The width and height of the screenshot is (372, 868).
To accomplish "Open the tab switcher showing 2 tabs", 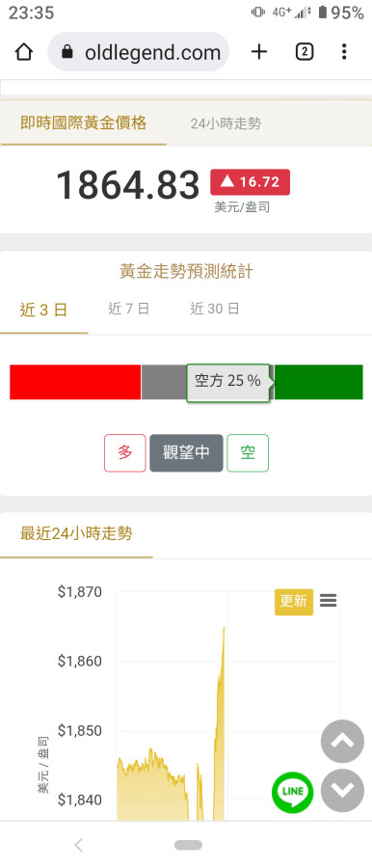I will 305,52.
